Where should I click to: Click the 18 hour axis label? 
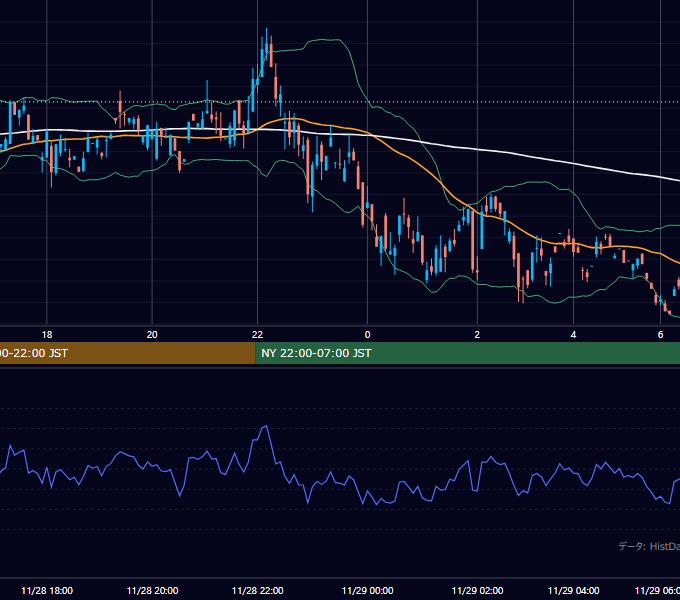coord(47,335)
